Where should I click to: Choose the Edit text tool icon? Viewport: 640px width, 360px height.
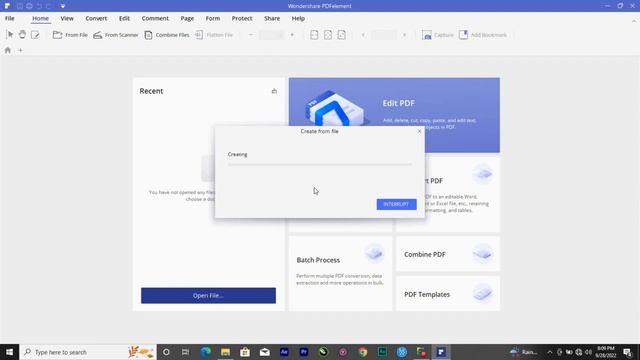coord(35,35)
